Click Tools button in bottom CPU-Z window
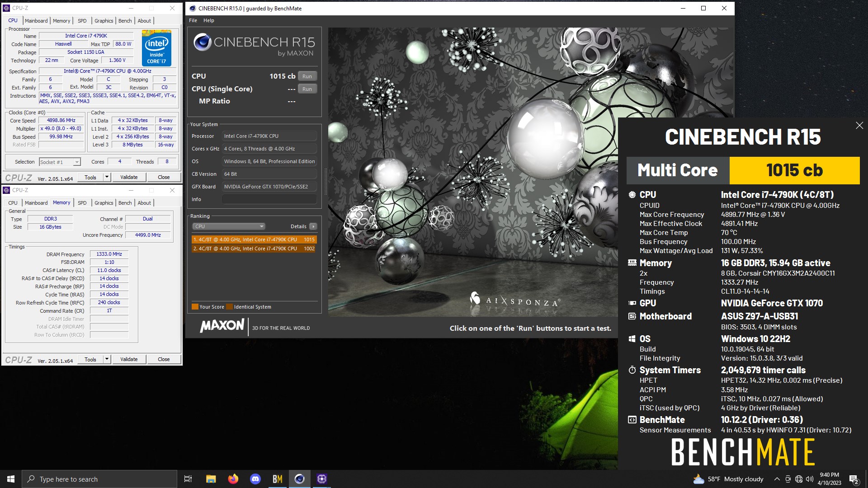 pyautogui.click(x=90, y=359)
